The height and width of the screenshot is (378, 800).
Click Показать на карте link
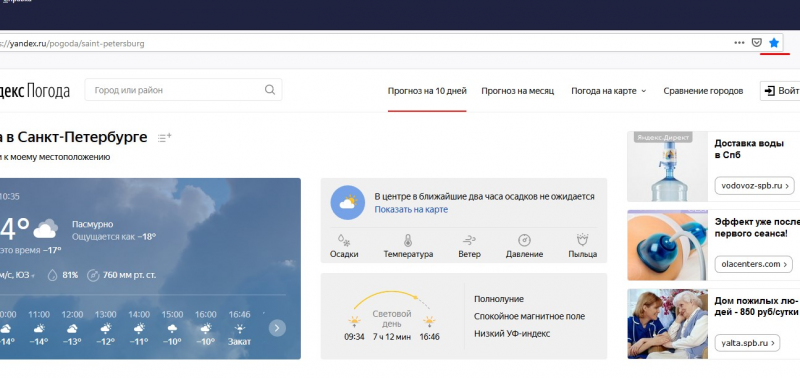pos(411,209)
